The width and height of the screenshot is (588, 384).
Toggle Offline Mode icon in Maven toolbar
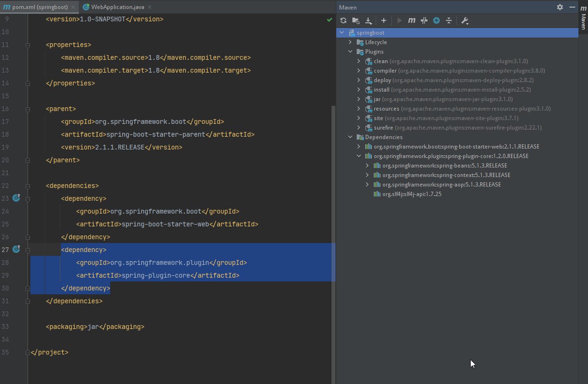pyautogui.click(x=424, y=21)
